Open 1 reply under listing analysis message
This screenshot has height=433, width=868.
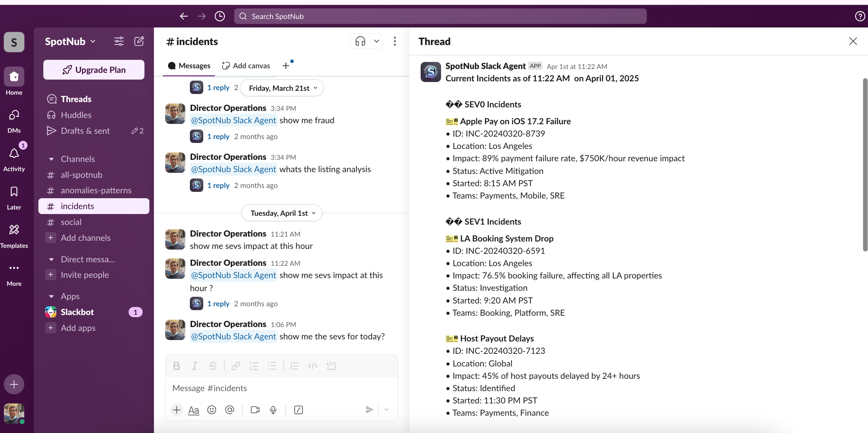point(218,186)
